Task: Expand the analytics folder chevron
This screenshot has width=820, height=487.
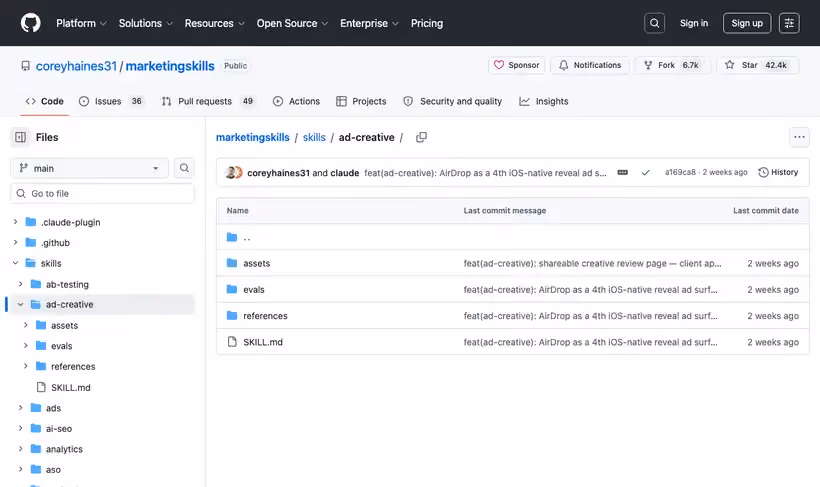Action: click(20, 448)
